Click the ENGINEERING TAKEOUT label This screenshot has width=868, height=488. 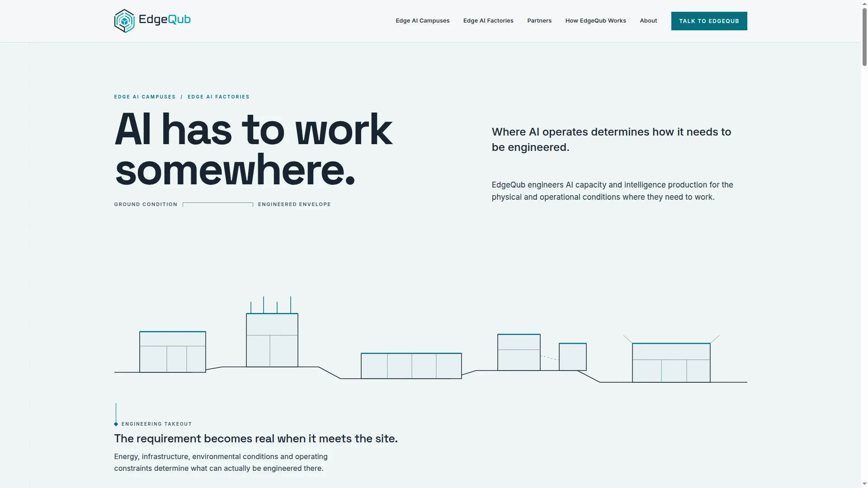(156, 424)
